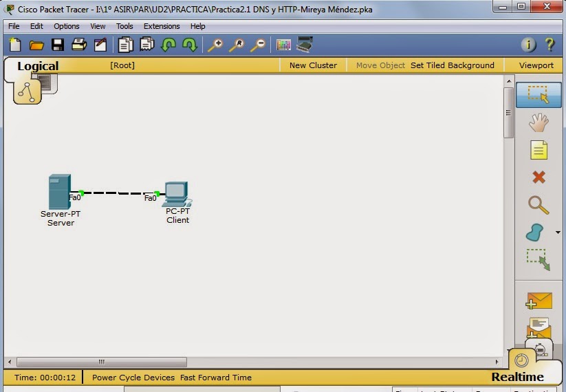Viewport: 566px width, 392px height.
Task: Click the Add Simple PDU envelope icon
Action: (x=539, y=301)
